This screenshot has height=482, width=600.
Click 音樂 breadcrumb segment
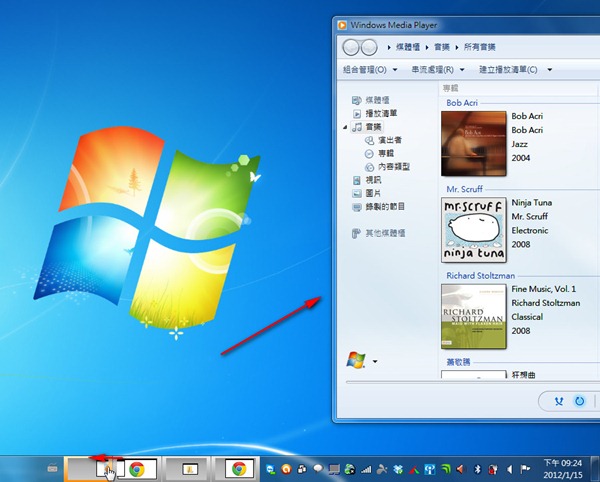pos(442,47)
